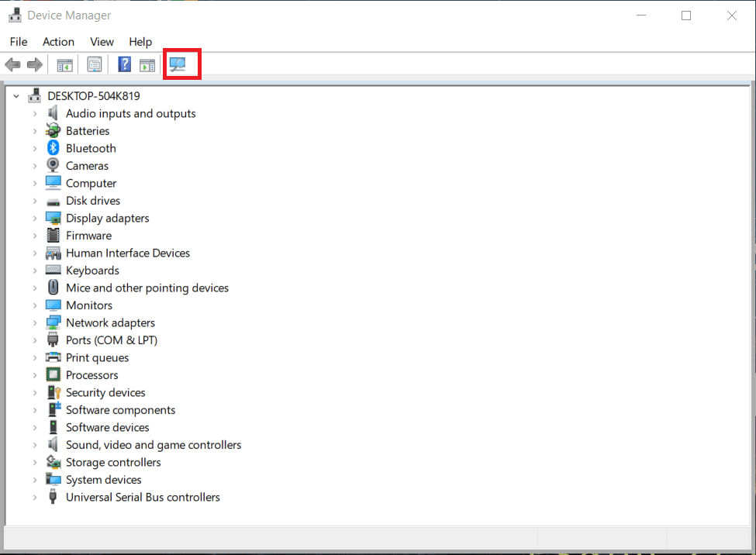The width and height of the screenshot is (756, 555).
Task: Click the Back navigation arrow
Action: (12, 64)
